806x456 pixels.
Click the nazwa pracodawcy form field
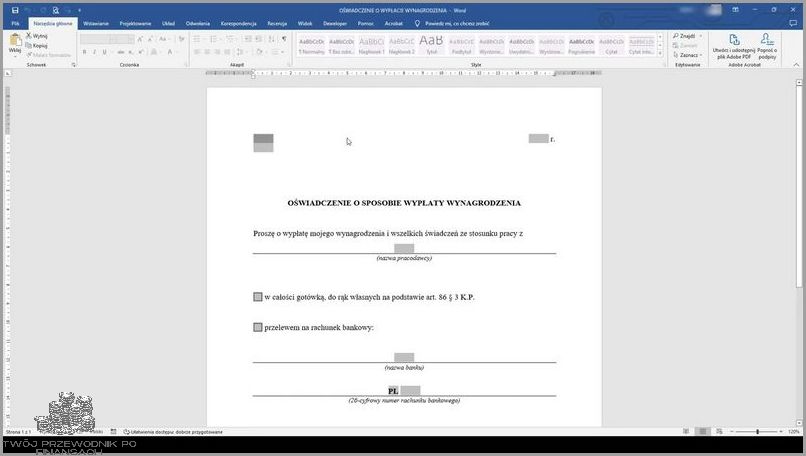pyautogui.click(x=404, y=248)
